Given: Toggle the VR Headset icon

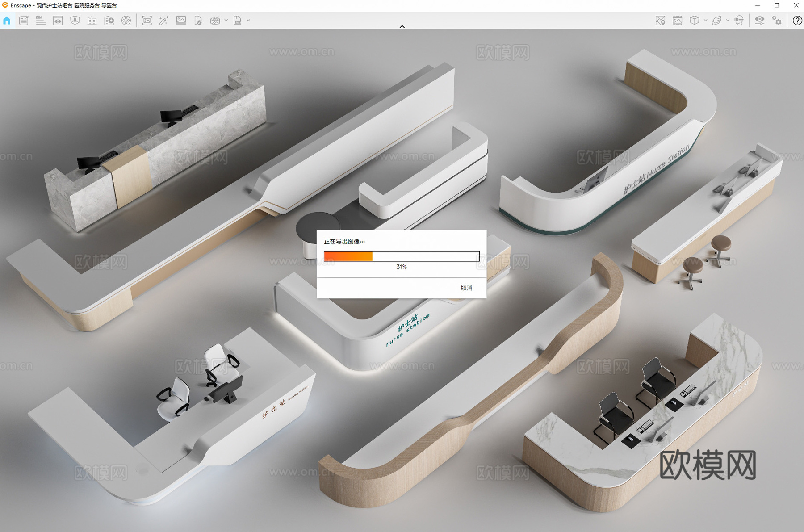Looking at the screenshot, I should click(x=739, y=21).
